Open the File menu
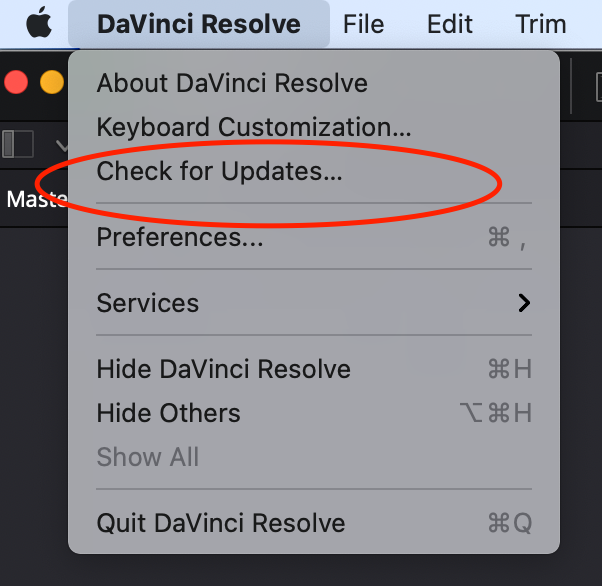The image size is (602, 586). [363, 24]
